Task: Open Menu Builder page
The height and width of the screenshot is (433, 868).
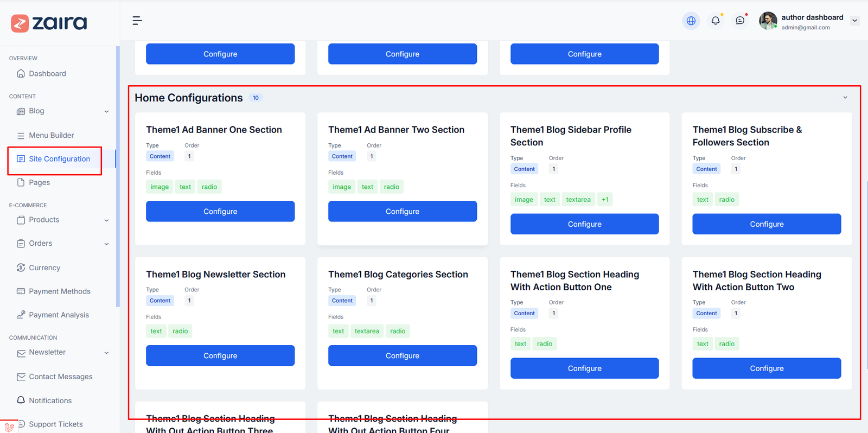Action: tap(51, 135)
